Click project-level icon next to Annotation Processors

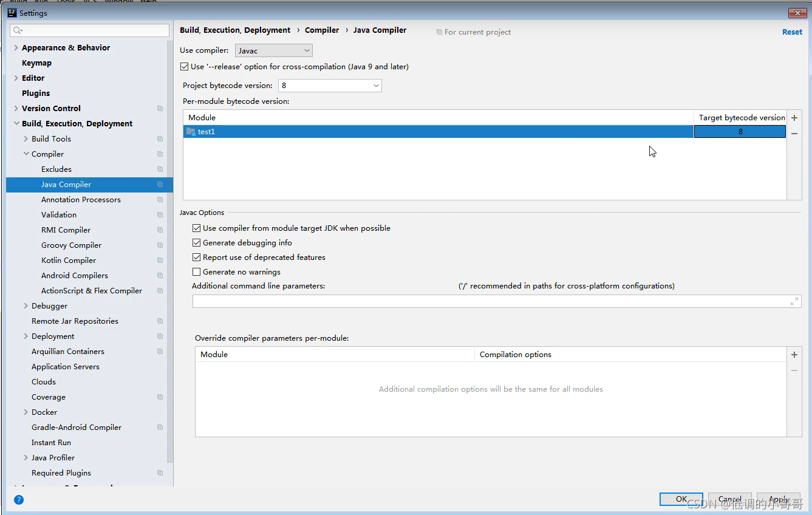(x=160, y=200)
